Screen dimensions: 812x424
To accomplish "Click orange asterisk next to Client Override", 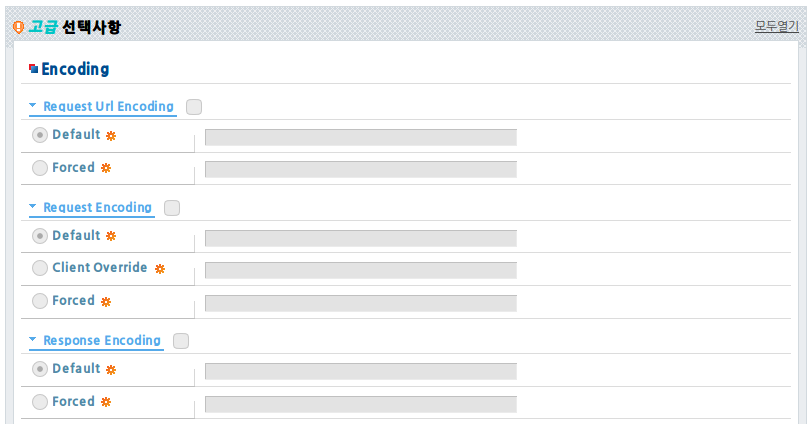I will 160,269.
